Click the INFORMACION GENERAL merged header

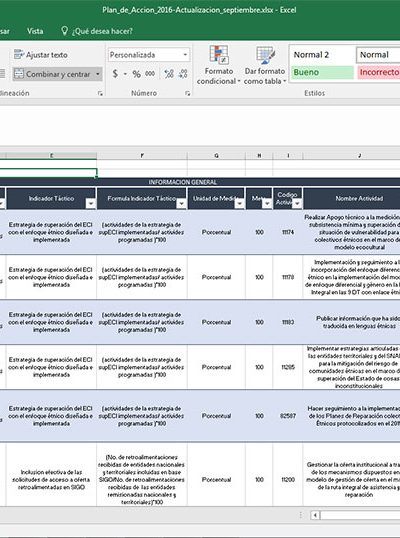[183, 182]
